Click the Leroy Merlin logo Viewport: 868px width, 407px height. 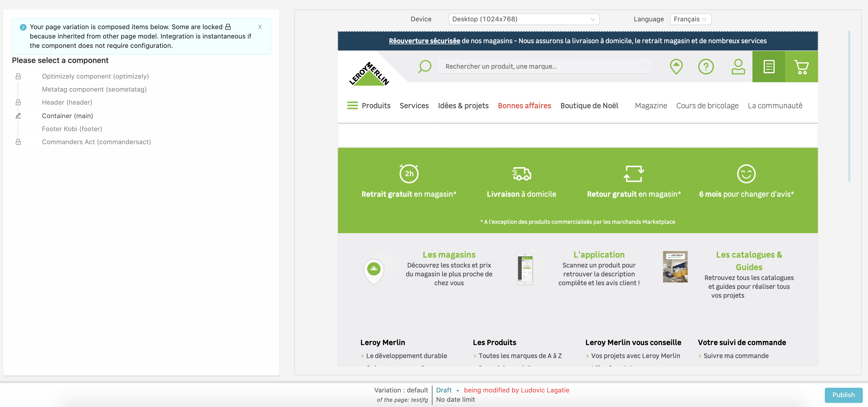369,74
